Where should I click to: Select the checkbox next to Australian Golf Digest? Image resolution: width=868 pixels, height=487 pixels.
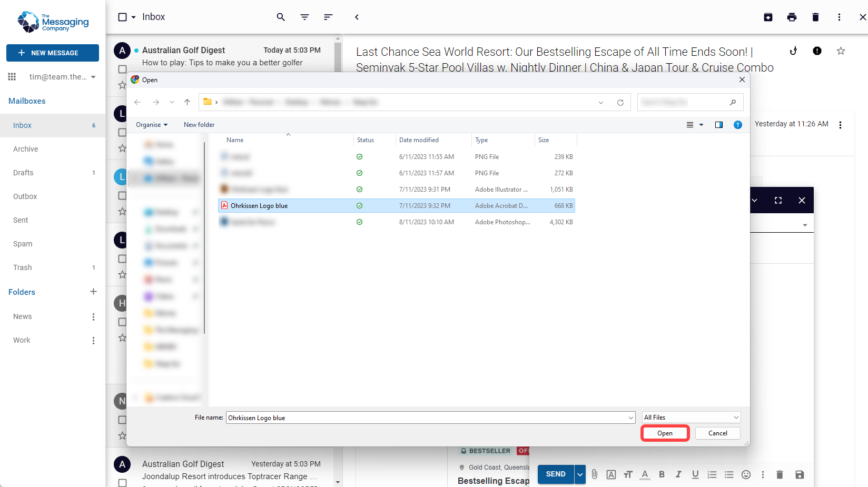tap(122, 68)
